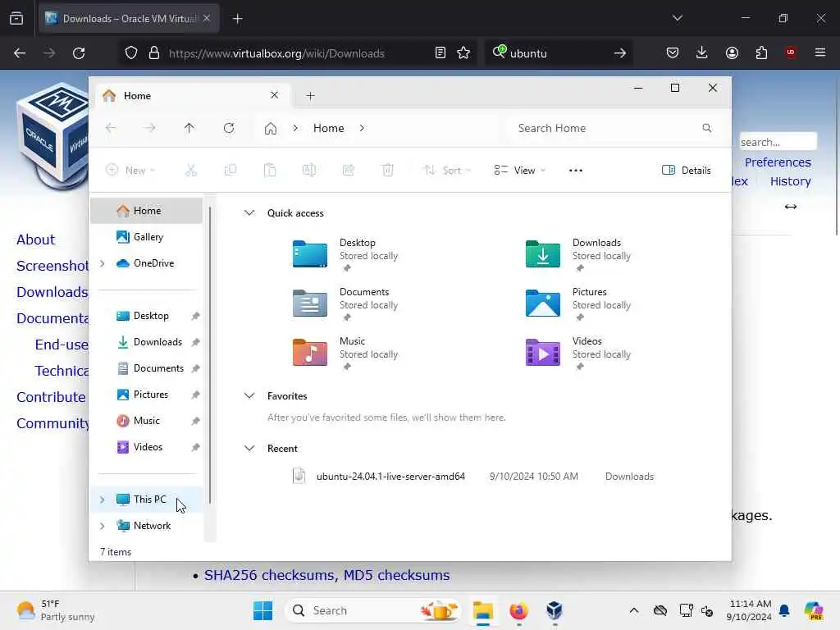The image size is (840, 630).
Task: Open the Music folder in Quick access
Action: tap(345, 353)
